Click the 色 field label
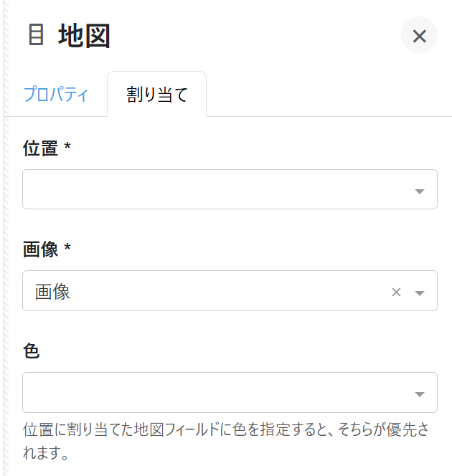 [31, 351]
